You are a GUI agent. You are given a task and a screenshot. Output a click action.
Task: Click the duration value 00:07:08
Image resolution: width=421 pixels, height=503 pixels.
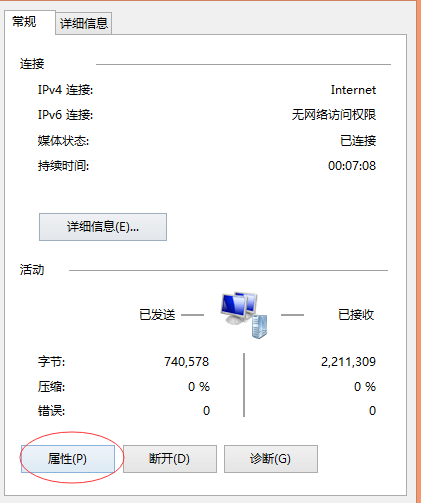point(352,166)
